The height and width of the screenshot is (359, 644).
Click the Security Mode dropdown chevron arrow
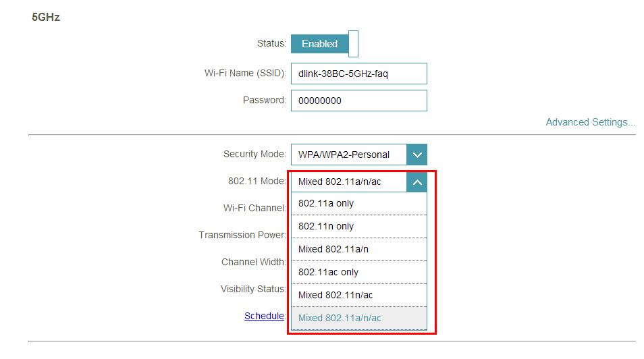417,155
